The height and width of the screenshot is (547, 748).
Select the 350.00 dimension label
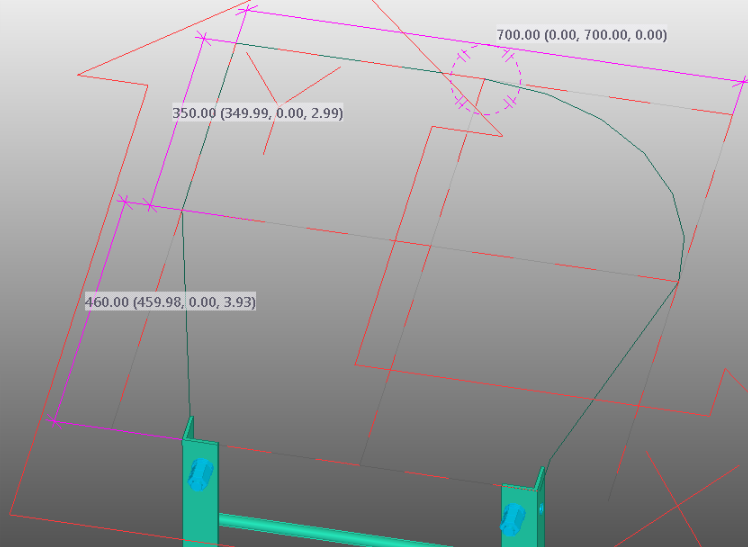click(257, 113)
